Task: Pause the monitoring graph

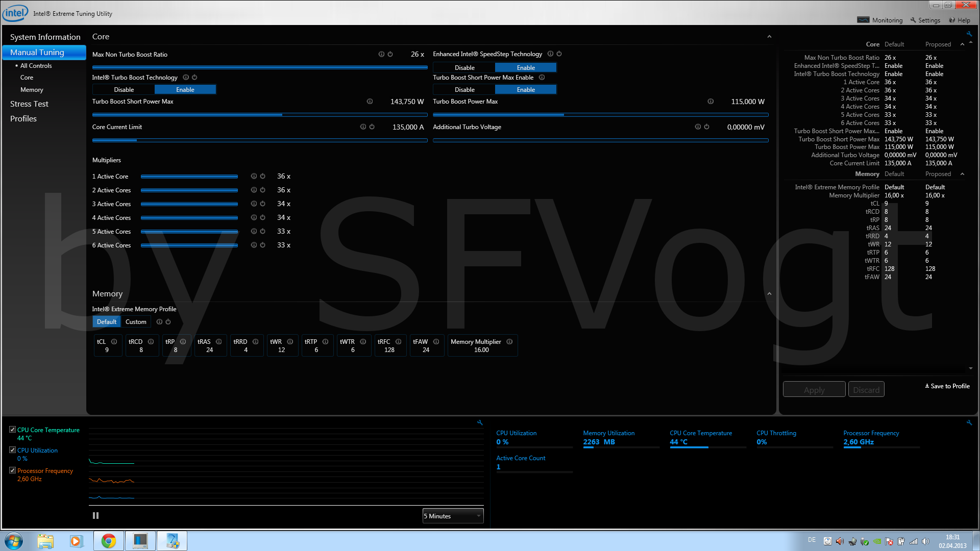Action: (95, 516)
